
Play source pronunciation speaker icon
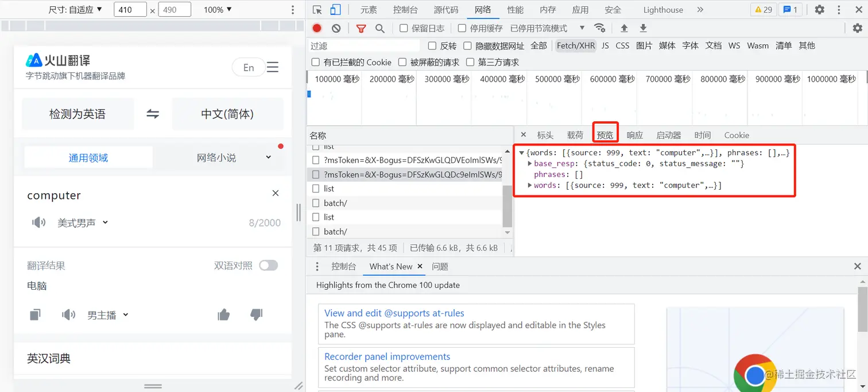click(38, 222)
